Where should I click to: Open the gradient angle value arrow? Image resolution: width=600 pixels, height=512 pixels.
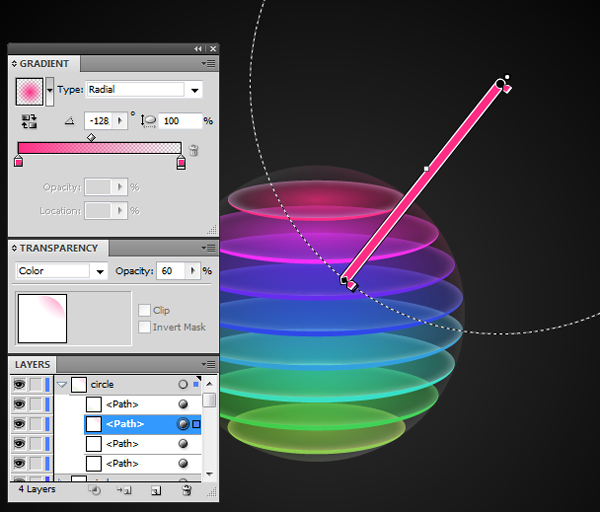120,121
